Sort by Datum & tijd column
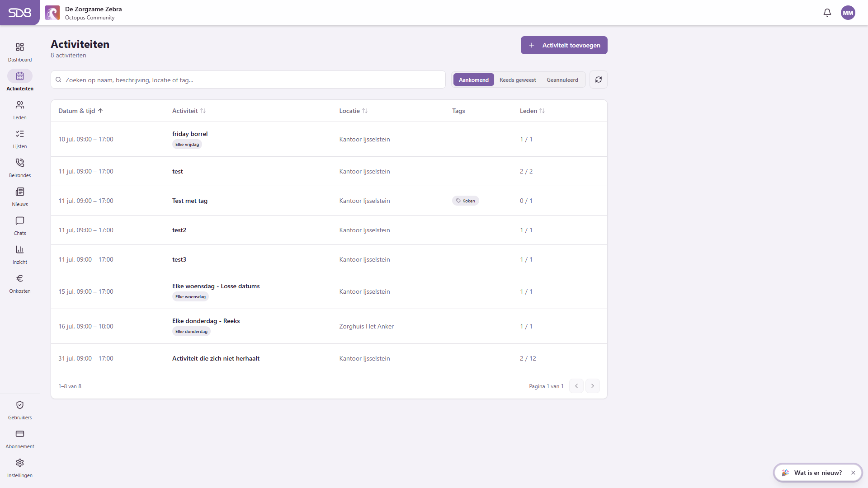Viewport: 868px width, 488px height. [81, 111]
